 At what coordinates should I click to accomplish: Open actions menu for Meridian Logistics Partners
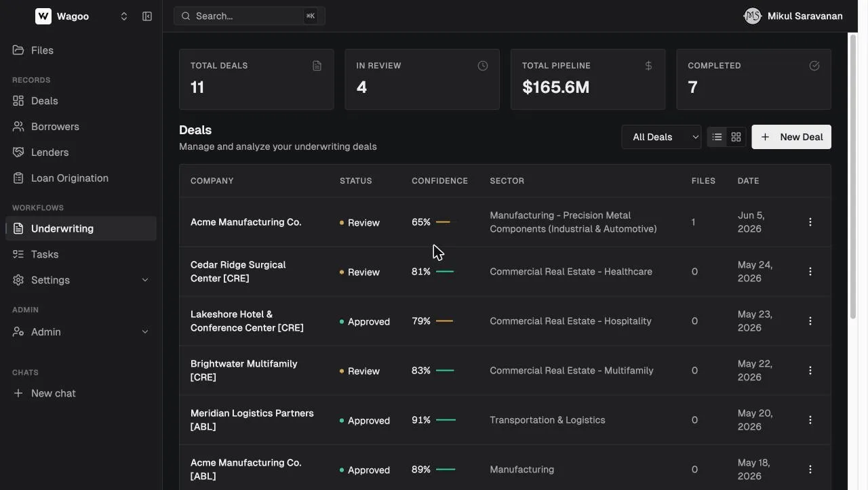tap(810, 420)
